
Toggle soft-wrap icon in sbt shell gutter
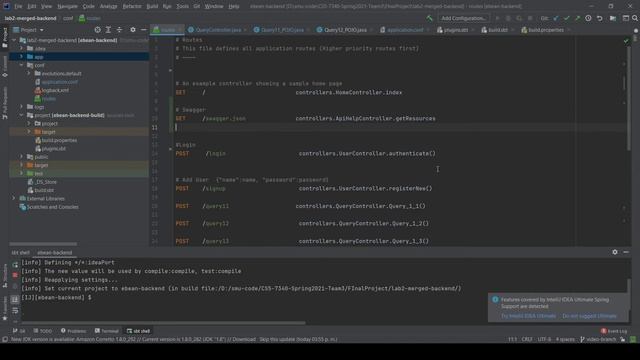15,311
